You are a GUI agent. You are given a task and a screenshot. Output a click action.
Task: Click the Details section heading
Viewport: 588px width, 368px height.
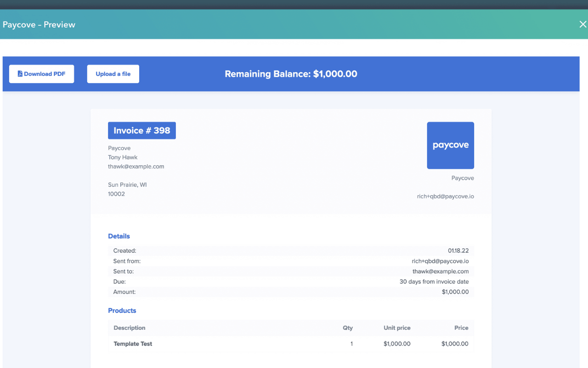tap(119, 236)
